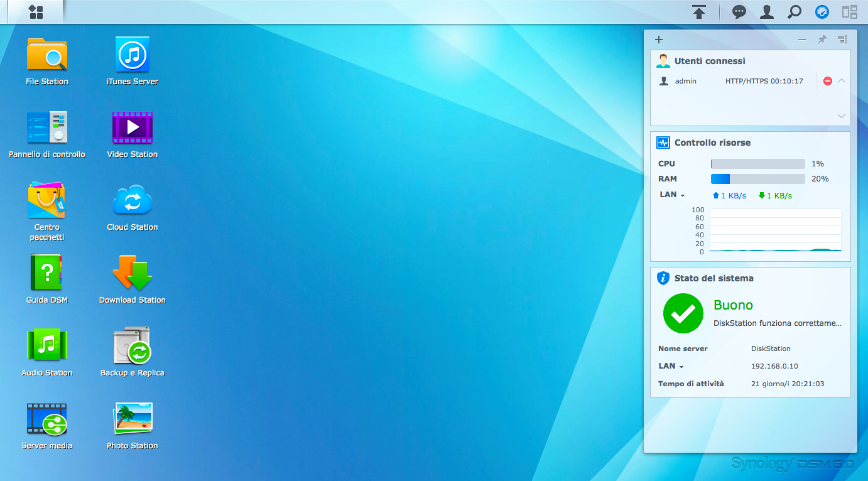868x481 pixels.
Task: Open the notifications speech bubble menu
Action: [739, 12]
